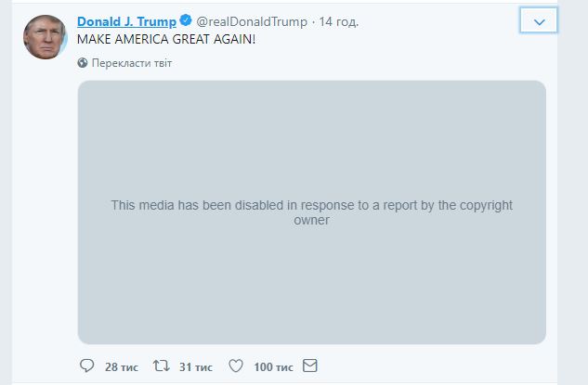
Task: Click the profile avatar photo
Action: pos(44,36)
